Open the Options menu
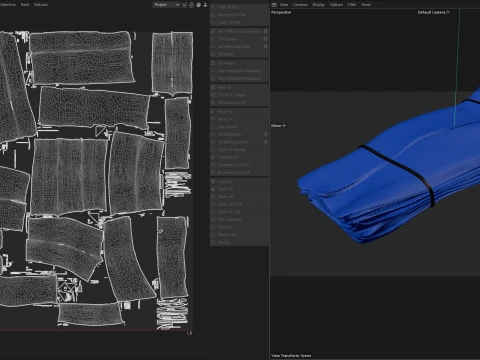The height and width of the screenshot is (360, 480). pos(336,5)
